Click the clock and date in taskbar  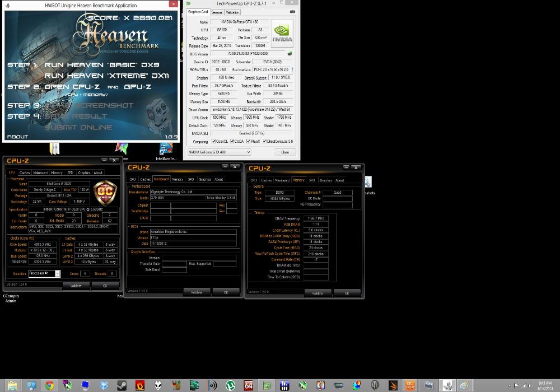[545, 386]
